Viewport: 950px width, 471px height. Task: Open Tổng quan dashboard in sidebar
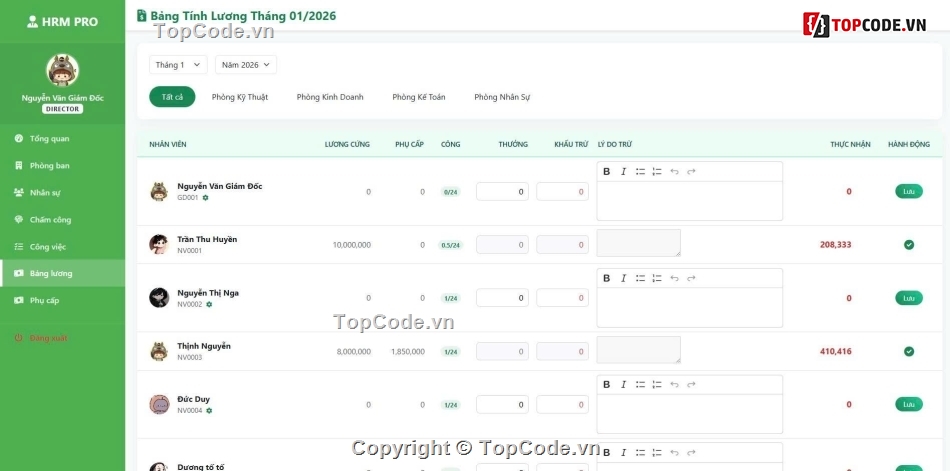point(62,139)
